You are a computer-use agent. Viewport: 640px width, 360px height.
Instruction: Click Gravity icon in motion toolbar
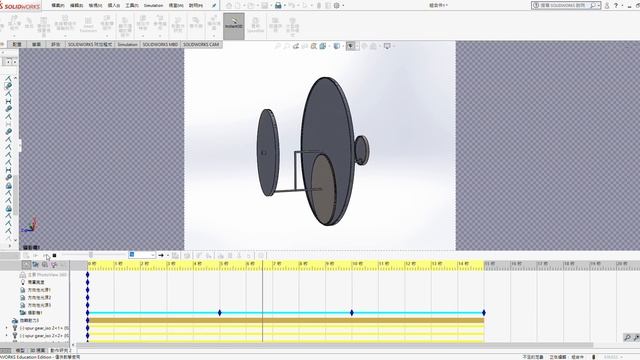pyautogui.click(x=249, y=256)
